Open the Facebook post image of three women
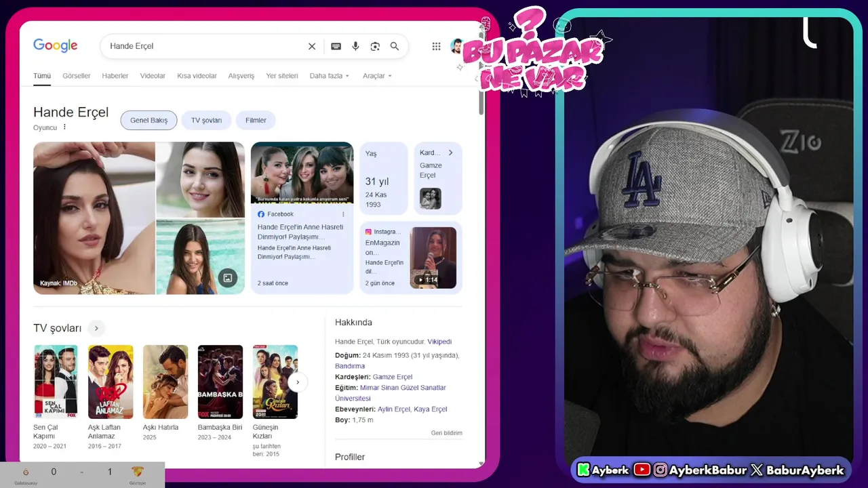Screen dimensions: 868x488 [x=302, y=173]
